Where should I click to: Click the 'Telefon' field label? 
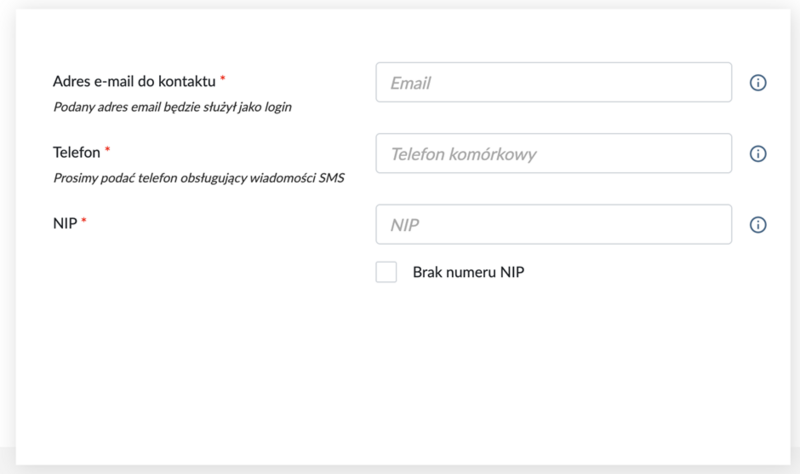pyautogui.click(x=76, y=152)
